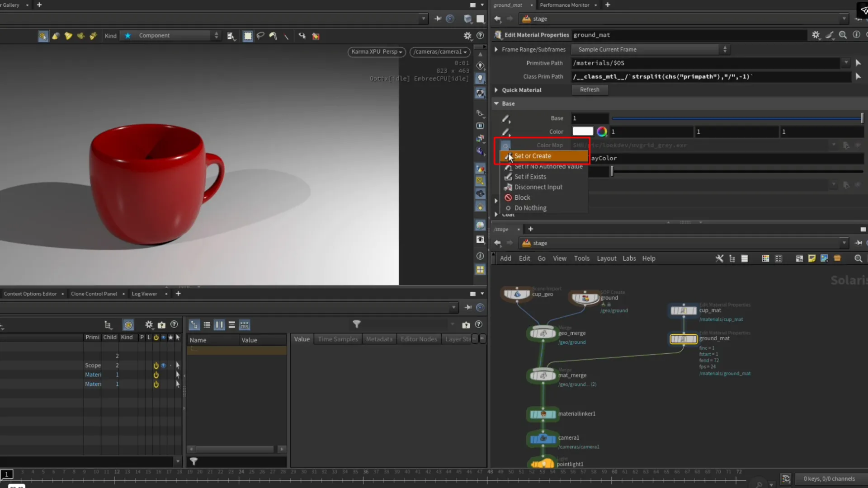This screenshot has height=488, width=868.
Task: Click the parameter gear icon beside ground_mat
Action: coord(816,35)
